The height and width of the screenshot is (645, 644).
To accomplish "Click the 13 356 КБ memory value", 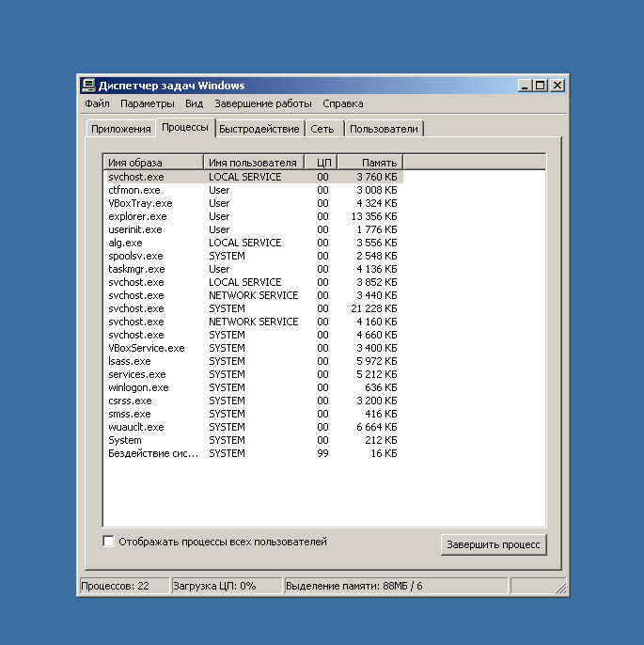I will click(x=374, y=216).
